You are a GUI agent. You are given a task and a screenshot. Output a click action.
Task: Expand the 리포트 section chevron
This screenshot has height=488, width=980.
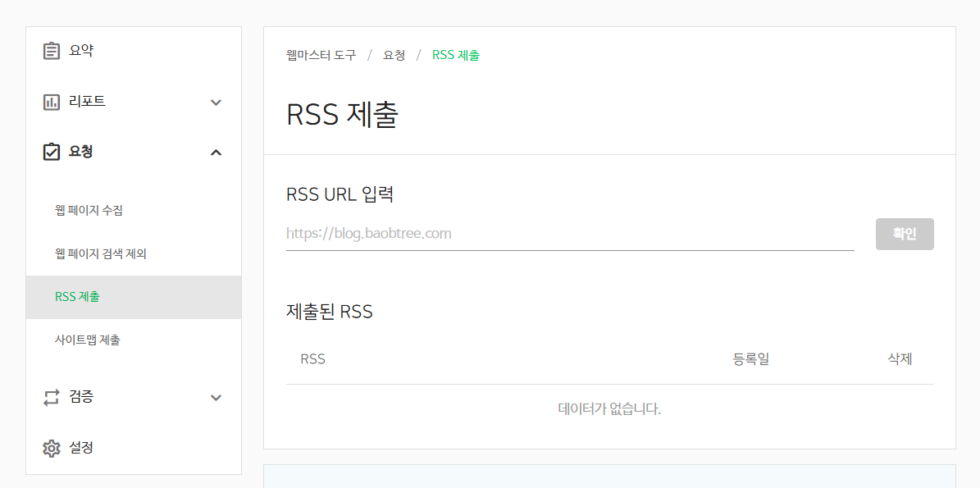(216, 102)
